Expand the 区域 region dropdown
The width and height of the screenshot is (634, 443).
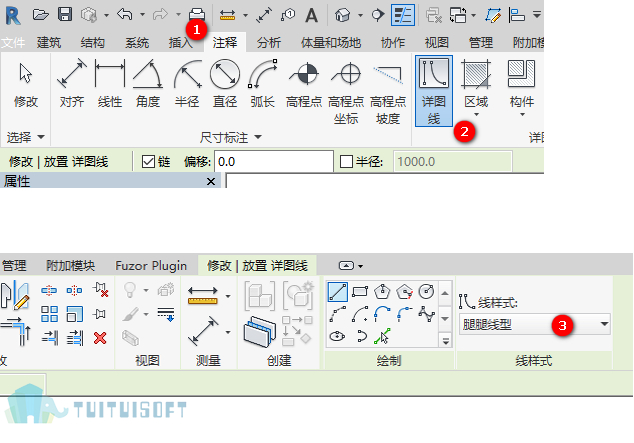point(476,115)
